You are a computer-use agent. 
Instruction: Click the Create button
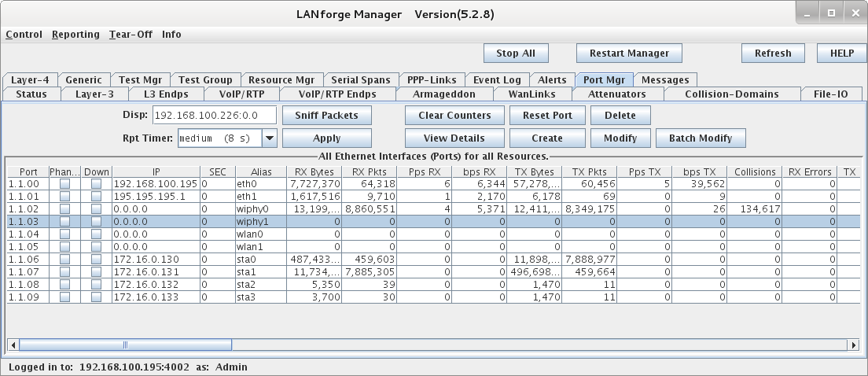tap(547, 138)
